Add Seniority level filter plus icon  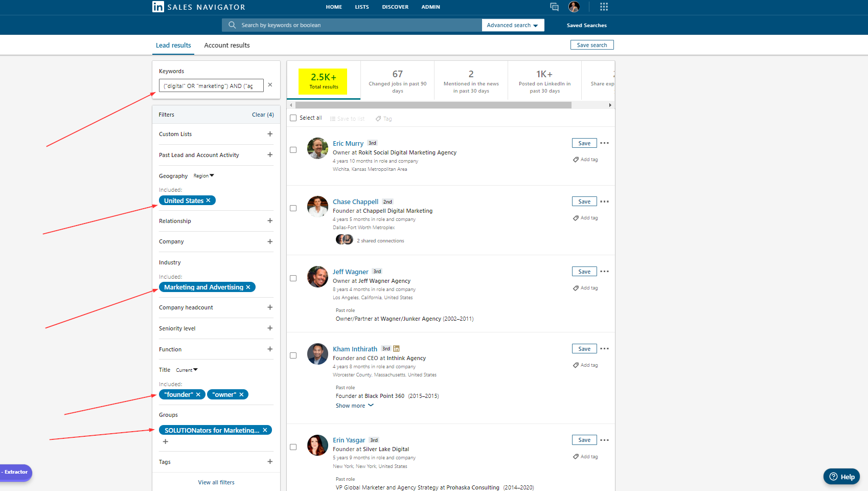coord(270,328)
